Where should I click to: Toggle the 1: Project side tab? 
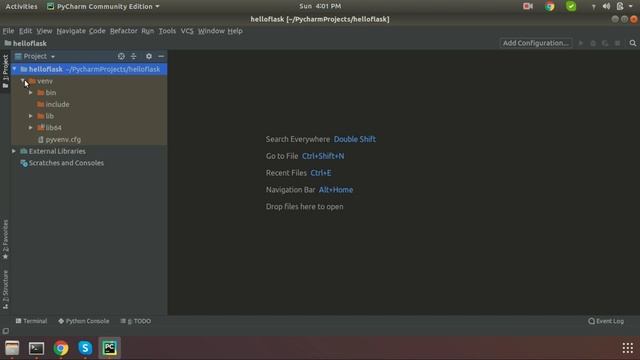click(x=5, y=71)
